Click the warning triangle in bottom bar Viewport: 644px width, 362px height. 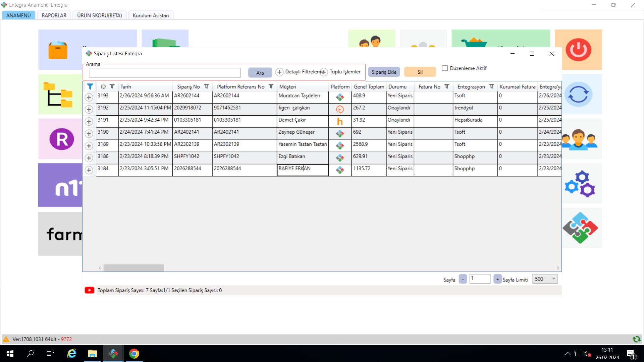[6, 339]
